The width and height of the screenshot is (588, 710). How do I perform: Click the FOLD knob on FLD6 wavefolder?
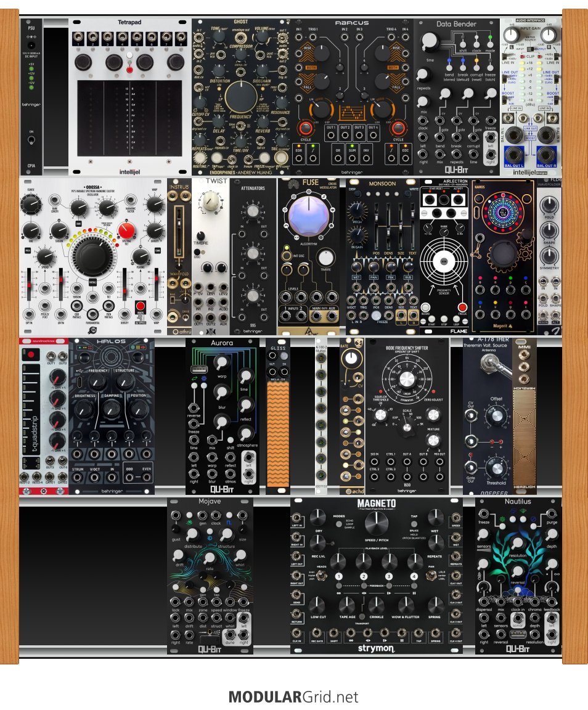549,205
